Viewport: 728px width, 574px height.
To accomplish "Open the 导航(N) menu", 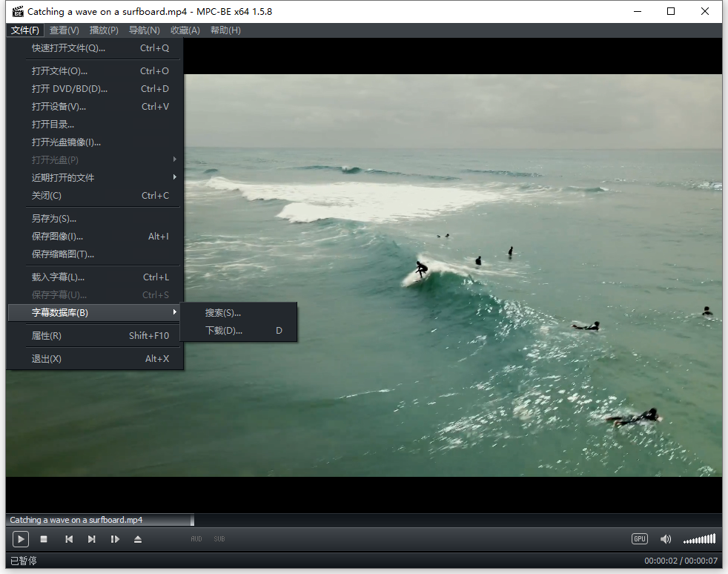I will (x=144, y=30).
